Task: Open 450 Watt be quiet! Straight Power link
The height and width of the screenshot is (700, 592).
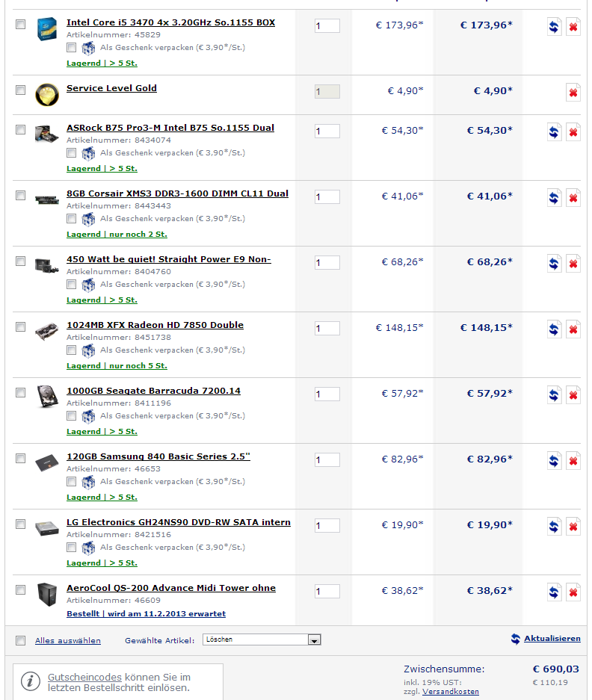Action: click(168, 259)
